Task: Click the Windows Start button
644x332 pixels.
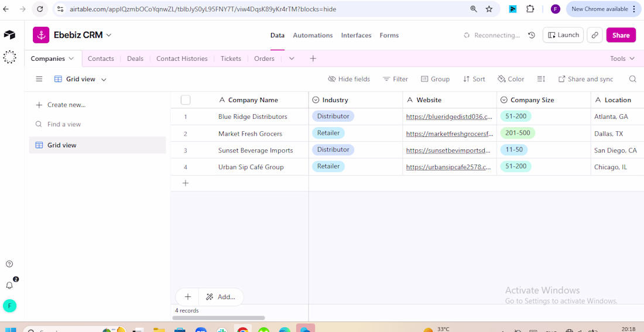Action: tap(11, 330)
